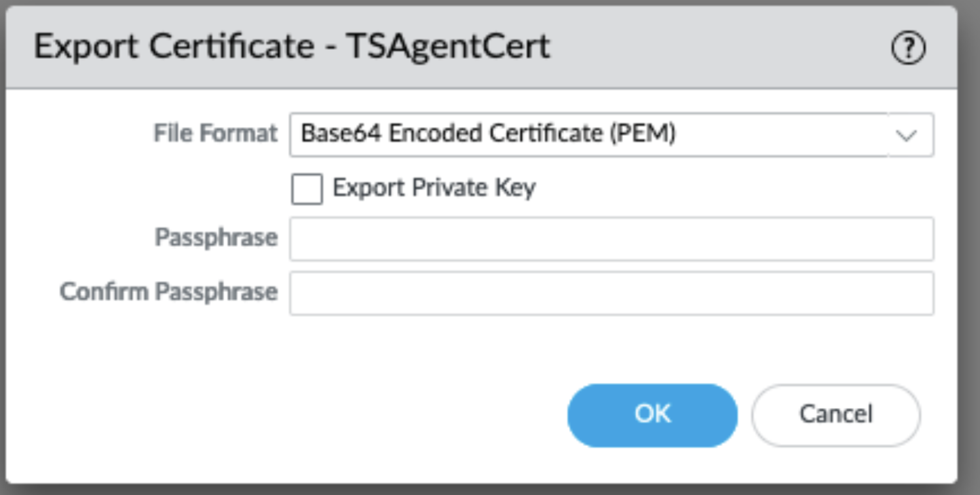The image size is (980, 495).
Task: Click the Passphrase field label
Action: (216, 238)
